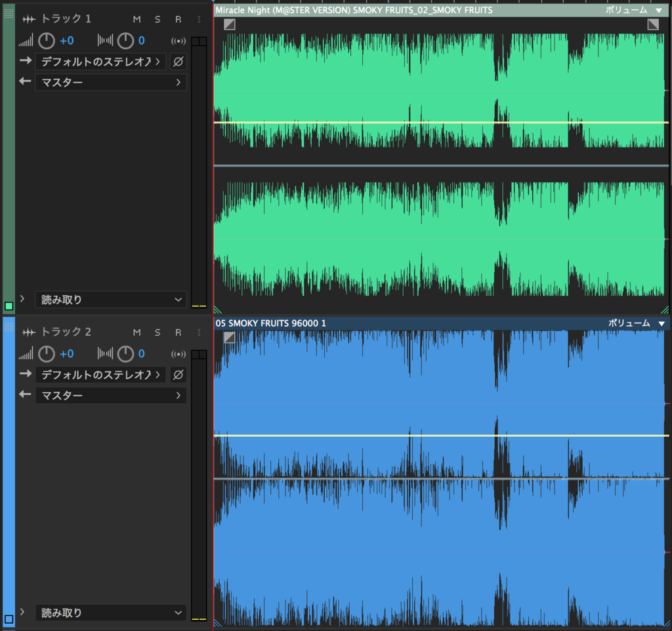Open Track 1 output マスター dropdown
The height and width of the screenshot is (631, 672).
111,82
